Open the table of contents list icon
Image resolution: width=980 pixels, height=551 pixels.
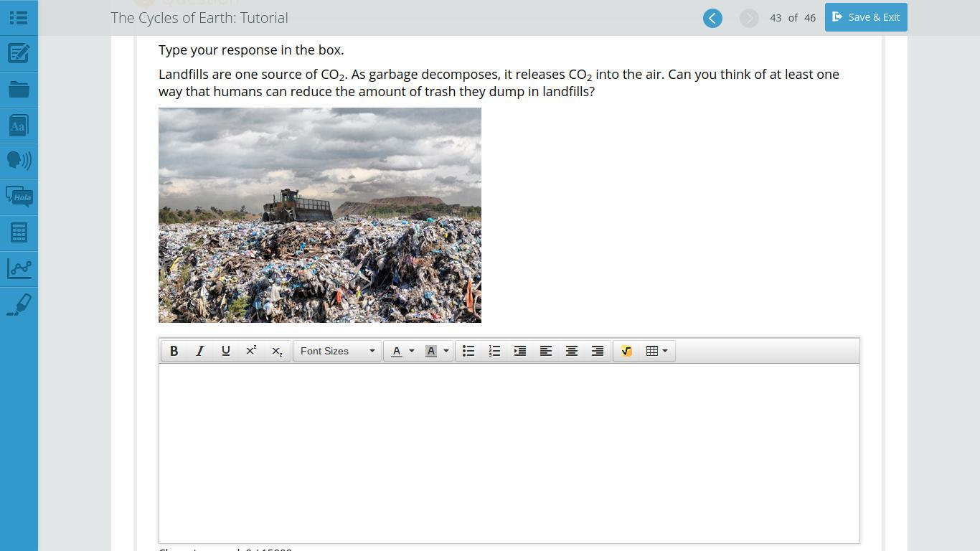pos(19,18)
